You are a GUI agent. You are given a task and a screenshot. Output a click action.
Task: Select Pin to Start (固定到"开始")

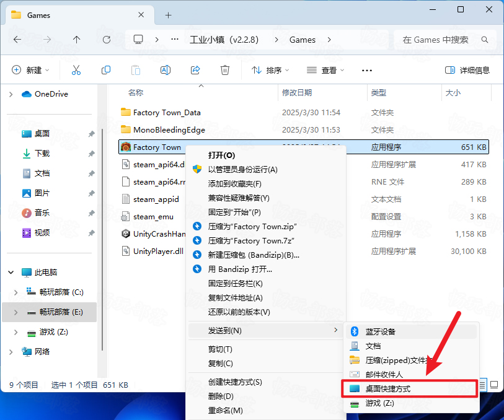click(x=267, y=212)
